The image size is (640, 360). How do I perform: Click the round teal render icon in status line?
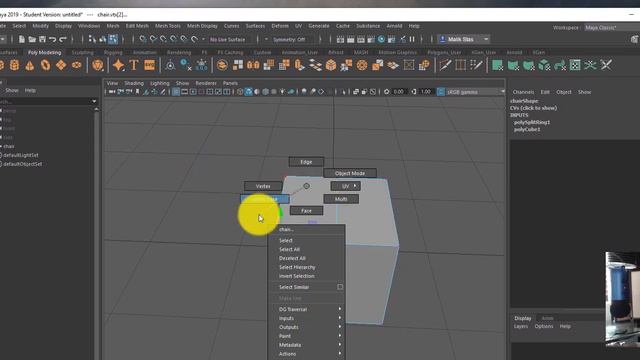point(381,39)
